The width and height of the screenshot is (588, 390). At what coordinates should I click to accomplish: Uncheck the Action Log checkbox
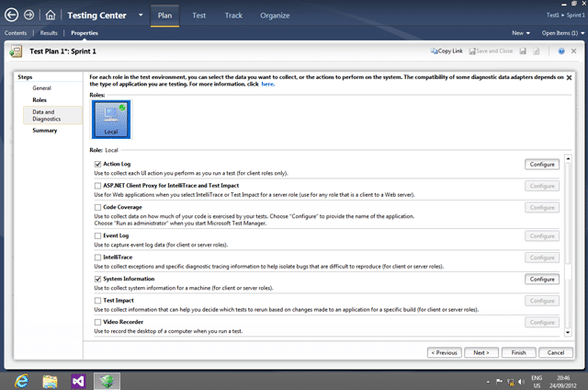click(98, 164)
